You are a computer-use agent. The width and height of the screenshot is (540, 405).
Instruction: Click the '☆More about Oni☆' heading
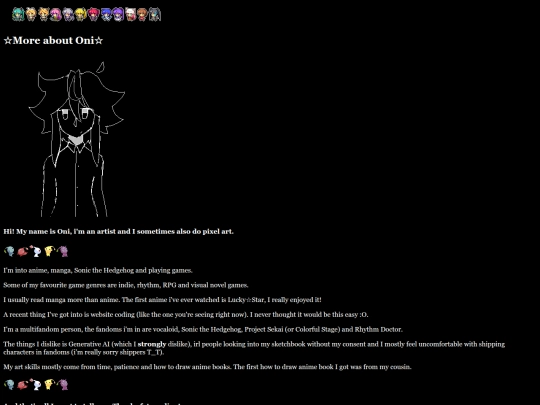pyautogui.click(x=53, y=41)
